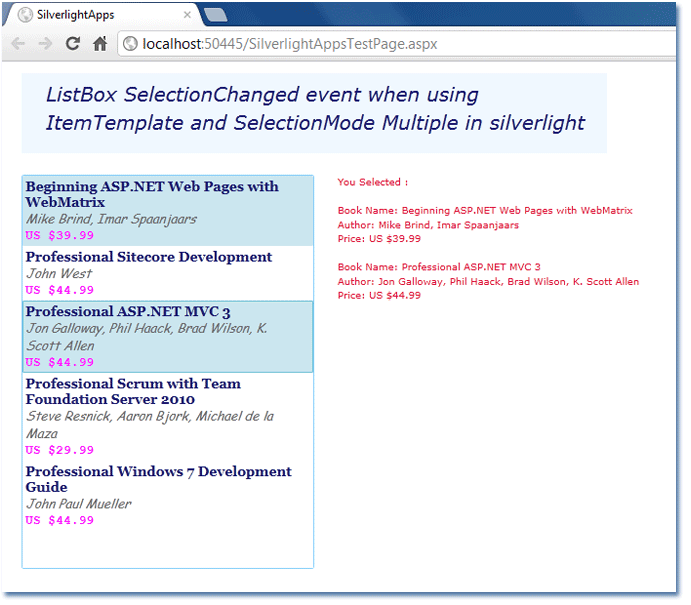This screenshot has height=605, width=691.
Task: Go back with the browser back arrow
Action: click(x=18, y=44)
